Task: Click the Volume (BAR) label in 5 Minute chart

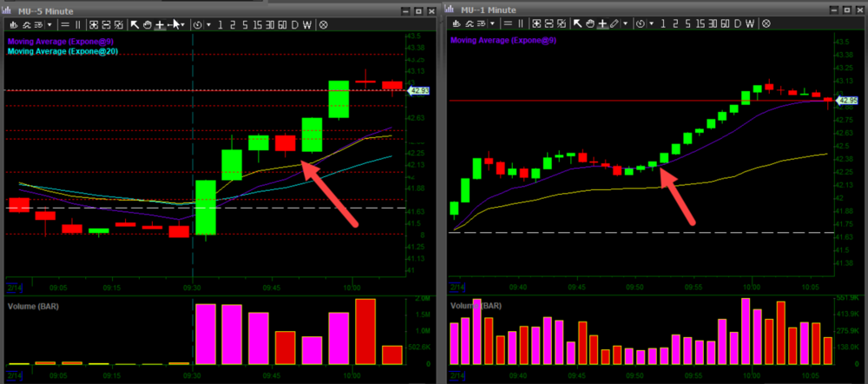Action: [32, 306]
